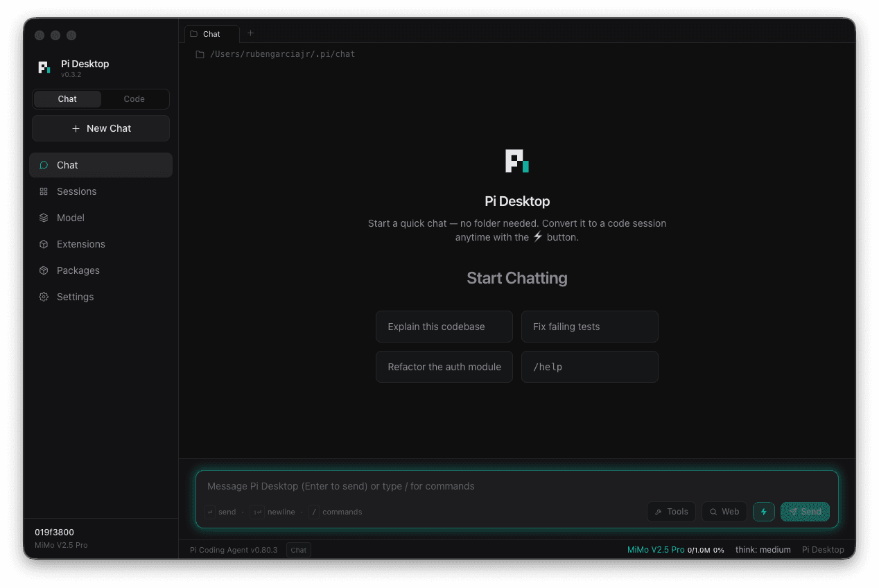Open Sessions in the sidebar
879x588 pixels.
101,191
